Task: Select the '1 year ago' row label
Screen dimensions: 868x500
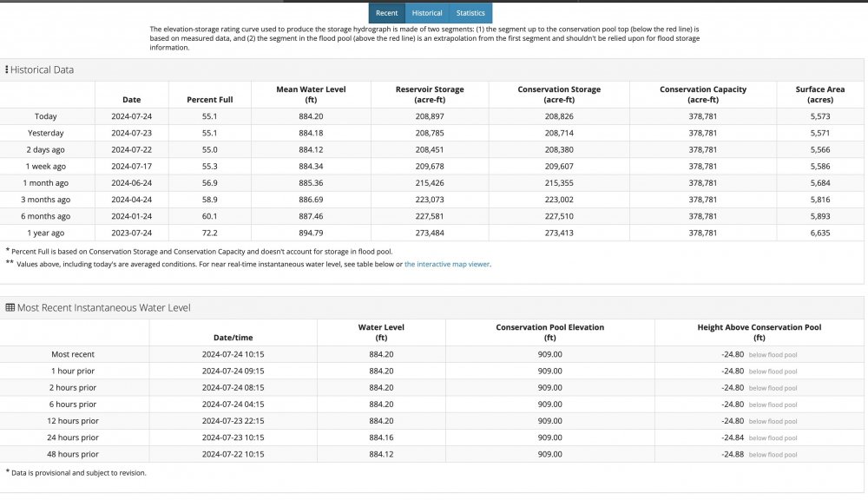Action: [47, 233]
